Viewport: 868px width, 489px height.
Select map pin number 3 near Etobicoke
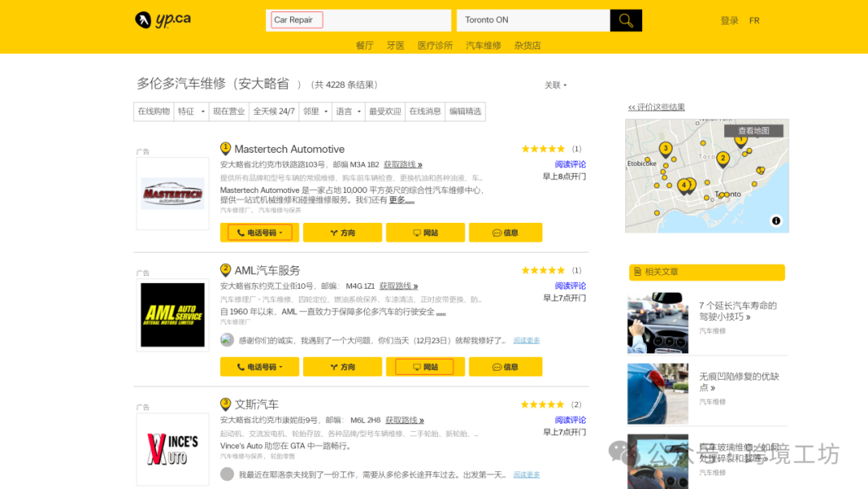(x=666, y=149)
